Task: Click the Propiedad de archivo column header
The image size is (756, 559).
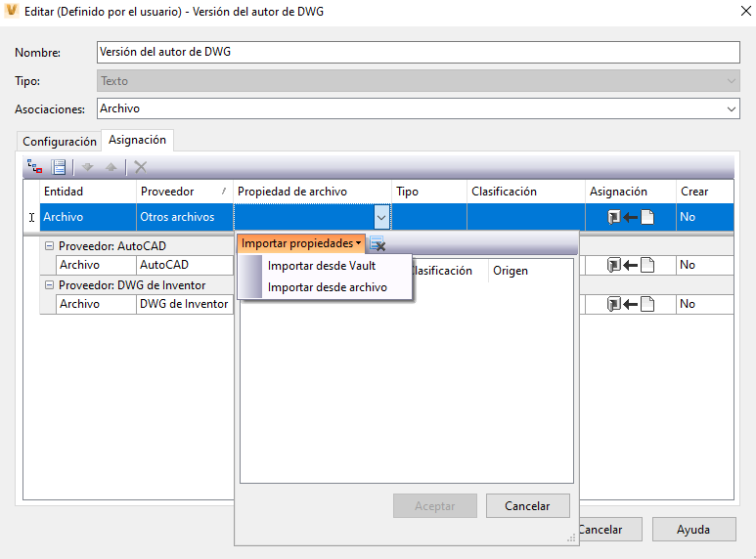Action: 312,192
